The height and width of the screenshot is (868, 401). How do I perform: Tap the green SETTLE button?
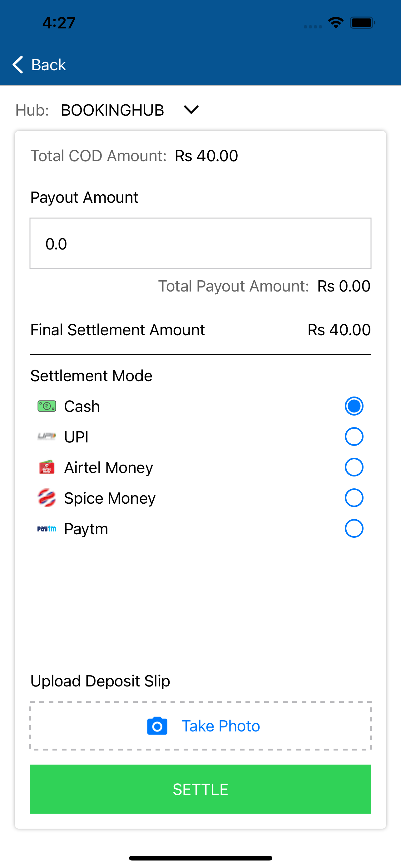[200, 789]
